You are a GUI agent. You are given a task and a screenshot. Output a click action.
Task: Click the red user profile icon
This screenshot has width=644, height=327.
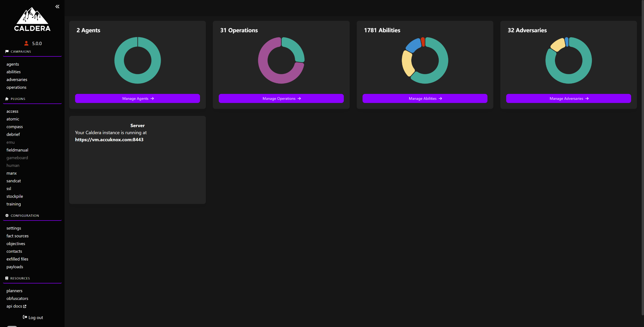(26, 43)
